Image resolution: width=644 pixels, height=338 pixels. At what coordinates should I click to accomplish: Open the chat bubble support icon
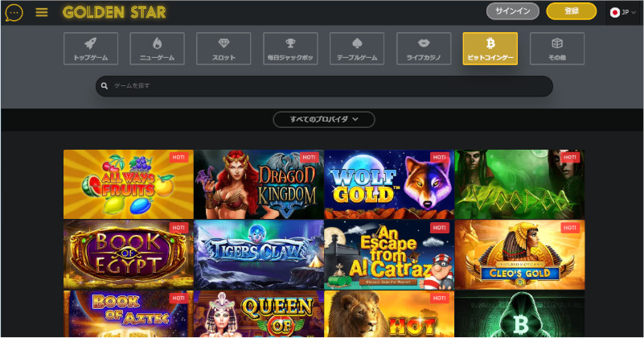click(x=14, y=13)
